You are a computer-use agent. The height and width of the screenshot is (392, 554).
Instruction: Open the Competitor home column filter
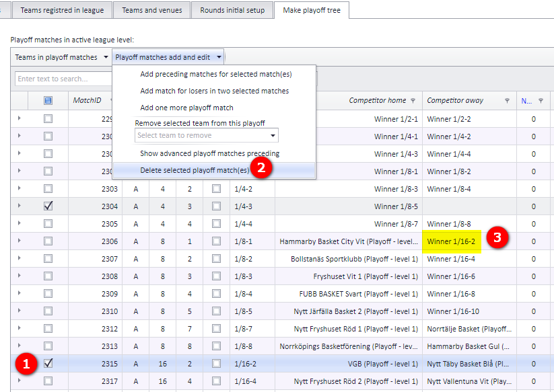(x=413, y=101)
